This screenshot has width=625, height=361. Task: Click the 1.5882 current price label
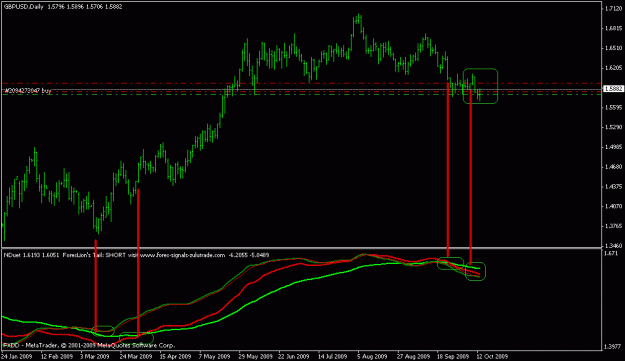pyautogui.click(x=613, y=89)
